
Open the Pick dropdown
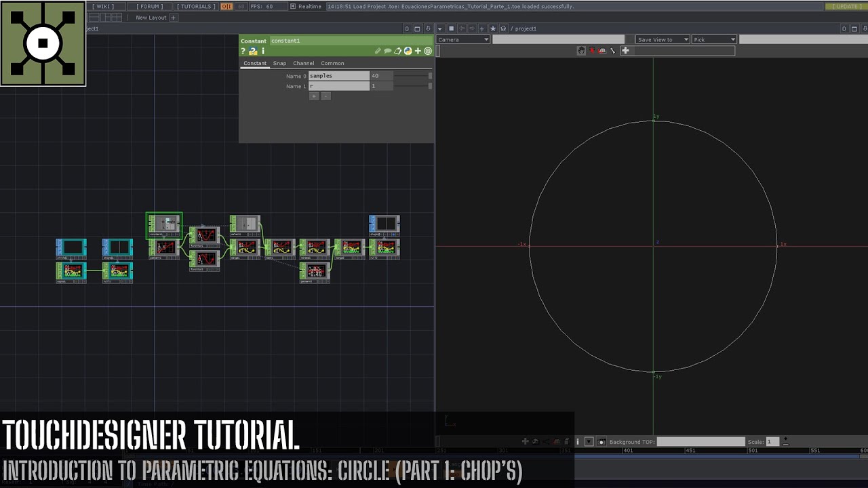(x=714, y=39)
